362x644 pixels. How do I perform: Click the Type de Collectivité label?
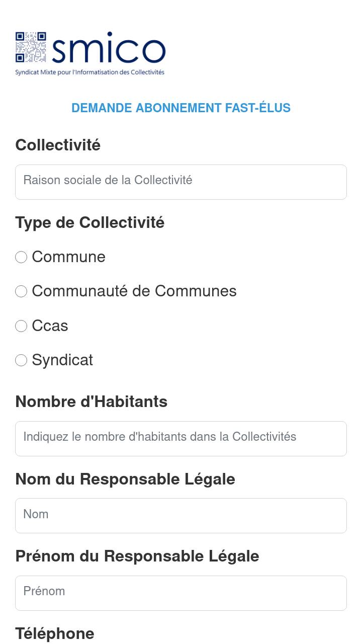click(90, 222)
